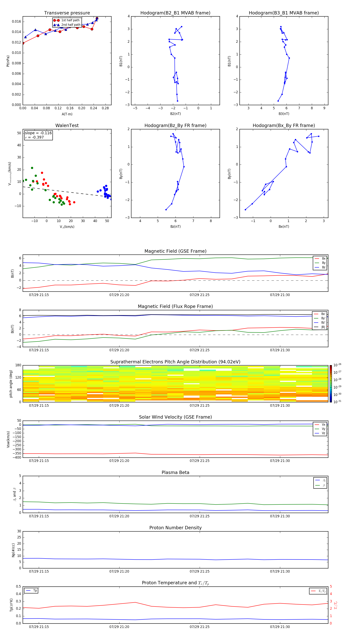This screenshot has height=644, width=351.
Task: Click the "Np(#/cc)" y-axis label
Action: [13, 550]
